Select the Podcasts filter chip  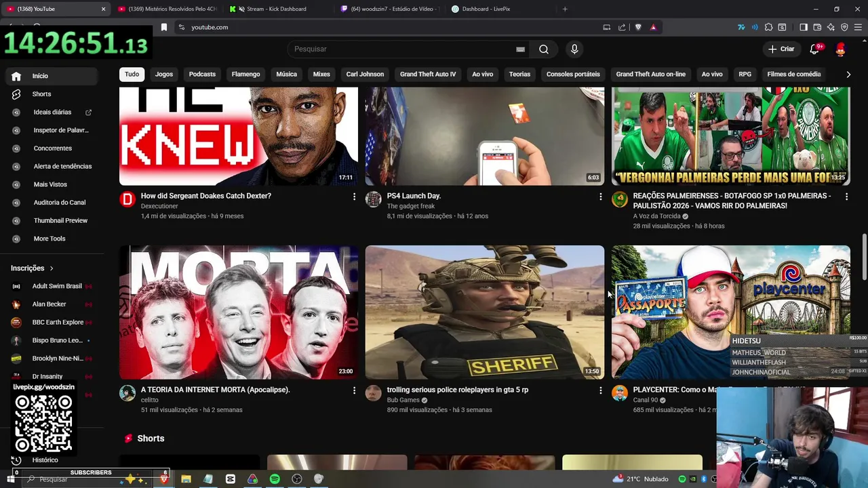click(202, 75)
